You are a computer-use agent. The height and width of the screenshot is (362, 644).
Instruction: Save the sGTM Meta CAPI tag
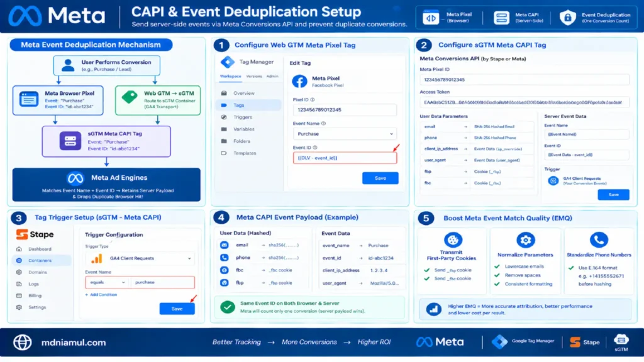pyautogui.click(x=613, y=195)
